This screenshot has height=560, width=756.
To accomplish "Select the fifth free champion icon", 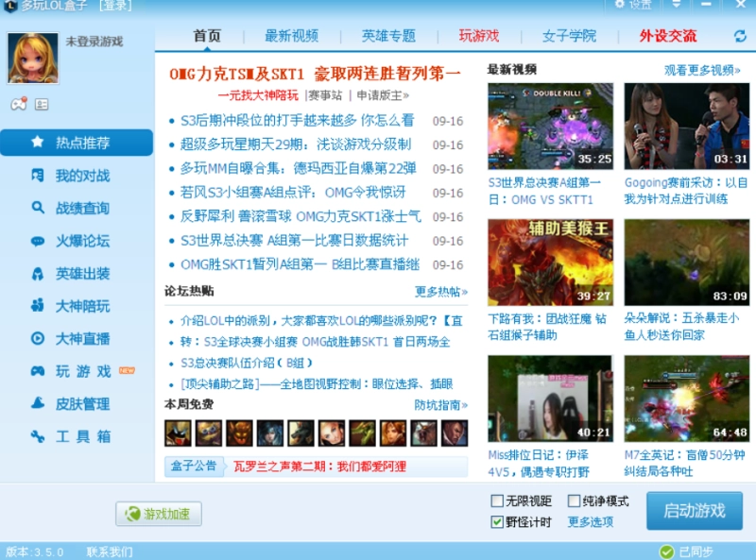I will [x=301, y=433].
